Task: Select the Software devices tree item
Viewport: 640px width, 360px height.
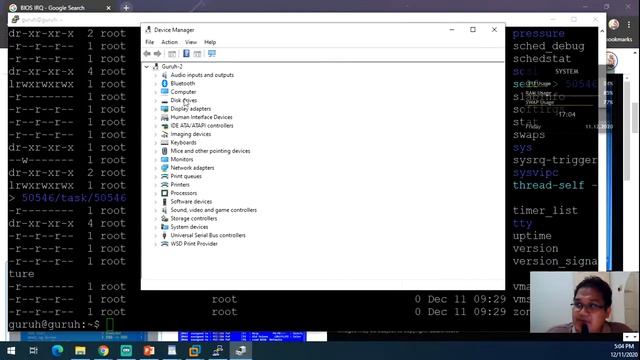Action: coord(191,202)
